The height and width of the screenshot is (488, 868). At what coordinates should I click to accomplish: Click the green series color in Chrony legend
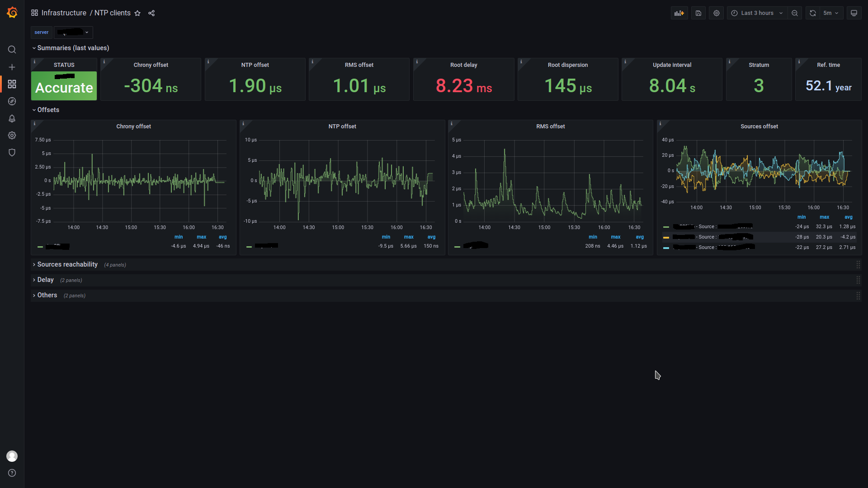[40, 247]
